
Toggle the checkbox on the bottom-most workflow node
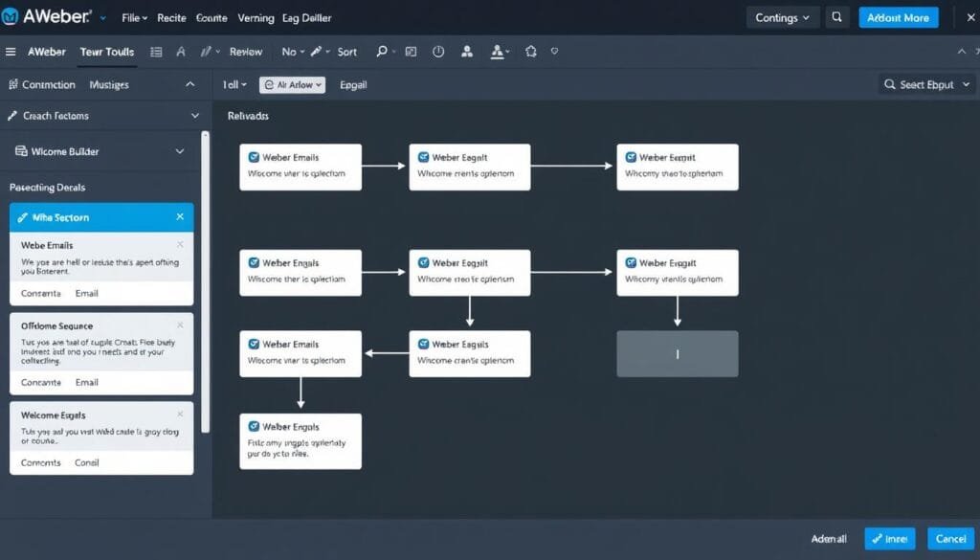(254, 427)
